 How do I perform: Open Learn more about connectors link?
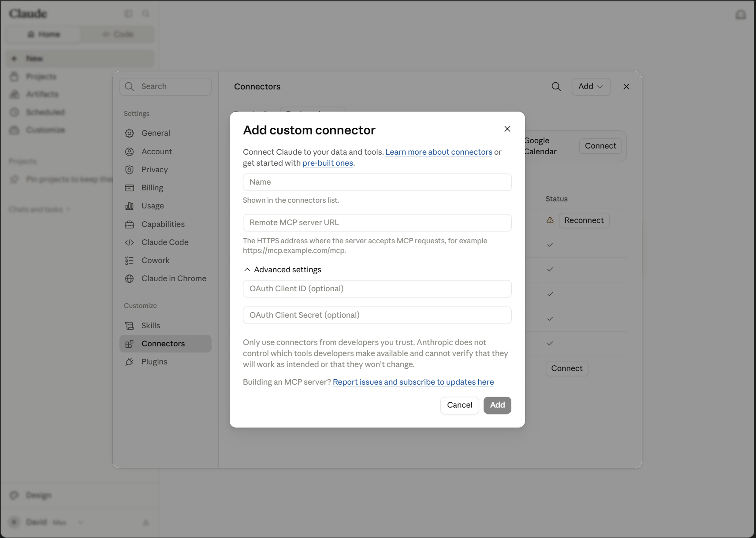point(439,152)
